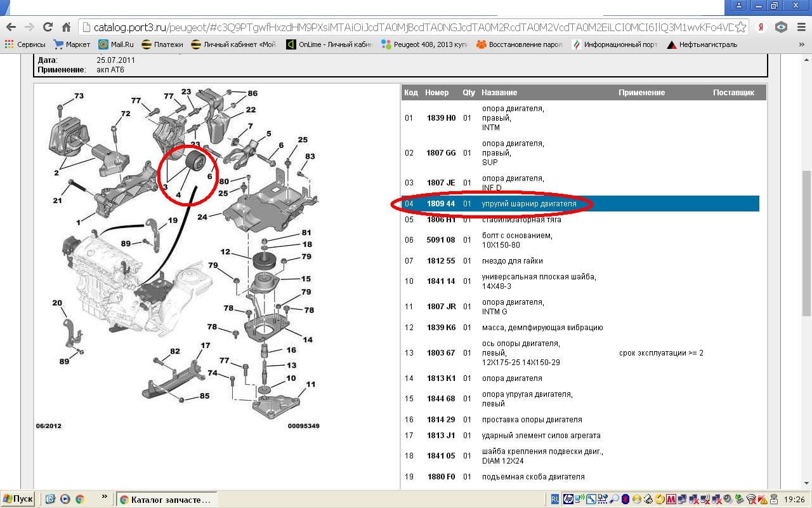Click the RU language indicator

click(x=556, y=500)
